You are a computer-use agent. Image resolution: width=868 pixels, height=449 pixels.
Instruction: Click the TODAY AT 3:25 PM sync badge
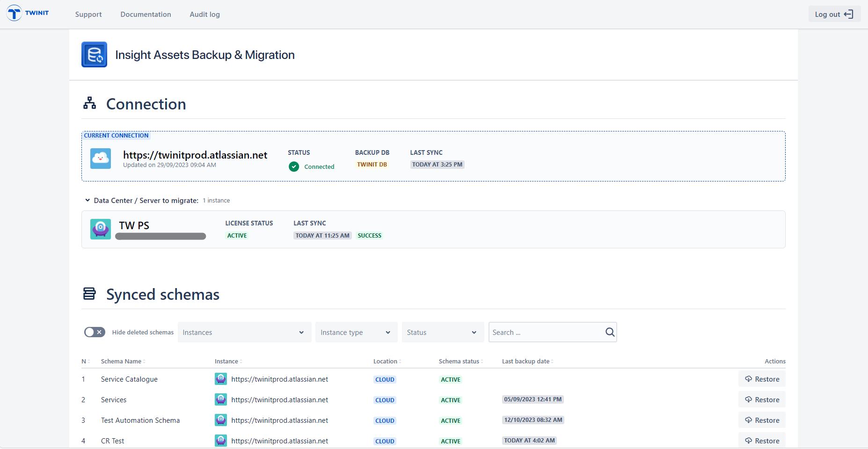[x=437, y=165]
